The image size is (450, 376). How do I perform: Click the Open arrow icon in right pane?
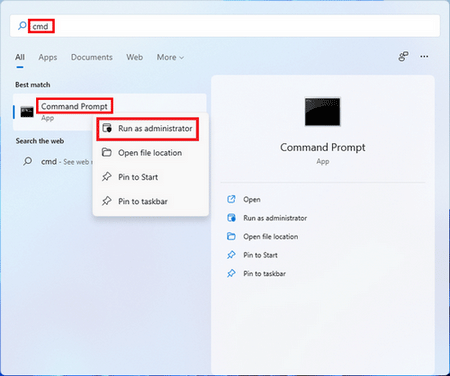click(x=231, y=199)
